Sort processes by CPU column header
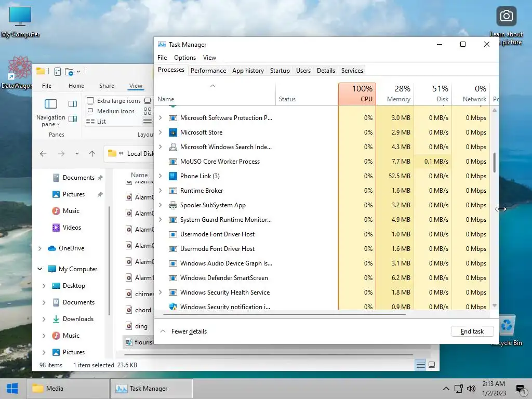This screenshot has width=532, height=399. (x=357, y=94)
